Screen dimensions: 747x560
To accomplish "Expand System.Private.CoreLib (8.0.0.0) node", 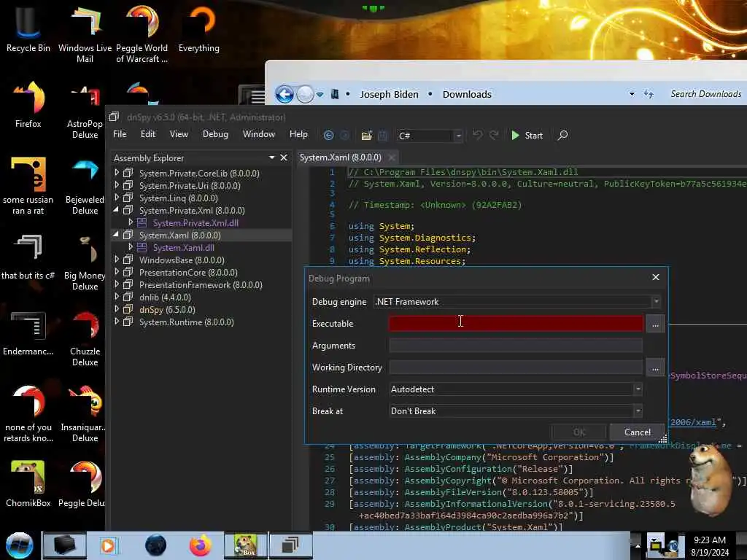I will [117, 173].
